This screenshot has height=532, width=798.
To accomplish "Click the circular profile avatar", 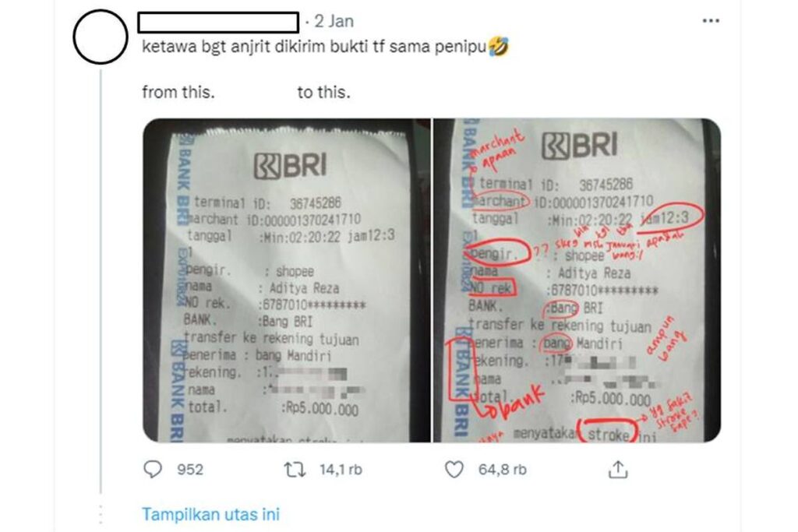I will pyautogui.click(x=101, y=37).
